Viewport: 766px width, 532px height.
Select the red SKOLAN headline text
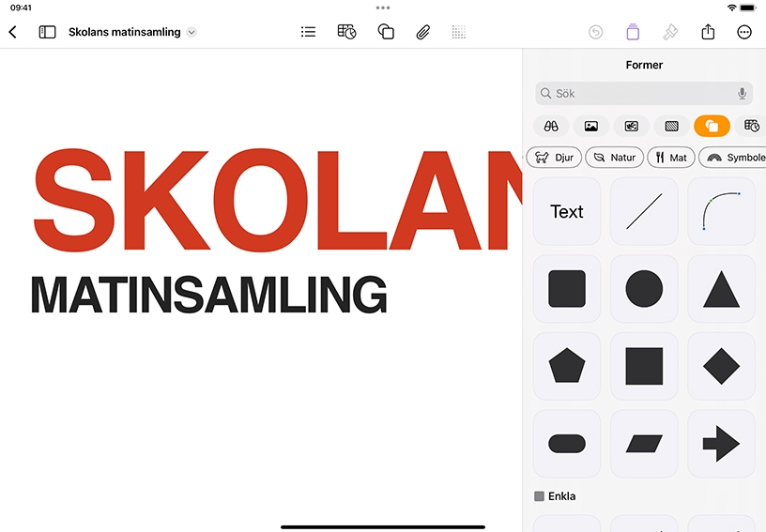point(278,200)
